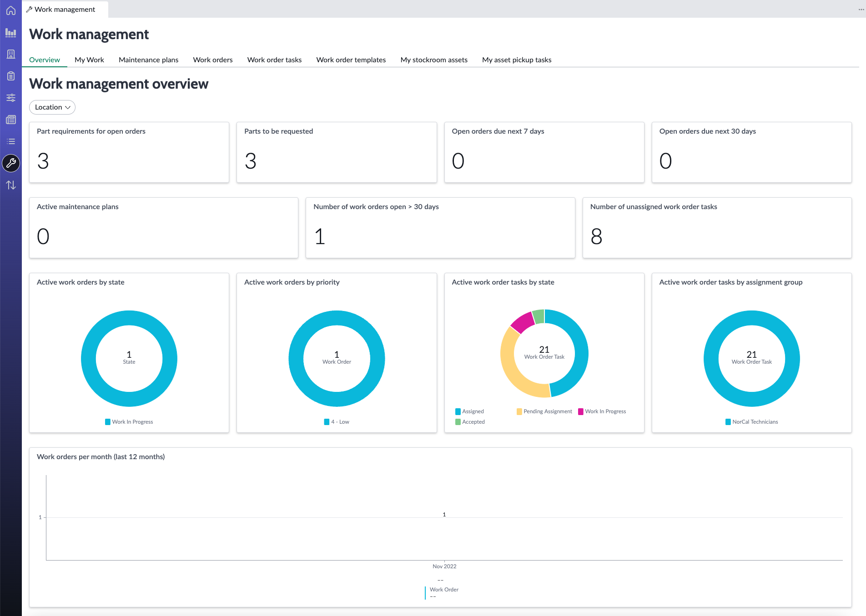Open the Work orders tab
The width and height of the screenshot is (866, 616).
(x=213, y=60)
